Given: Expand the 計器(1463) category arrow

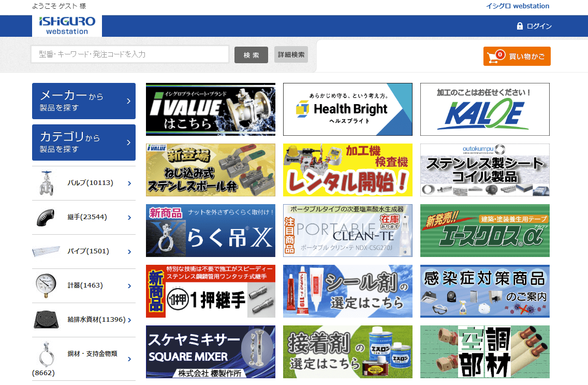Looking at the screenshot, I should (x=129, y=286).
